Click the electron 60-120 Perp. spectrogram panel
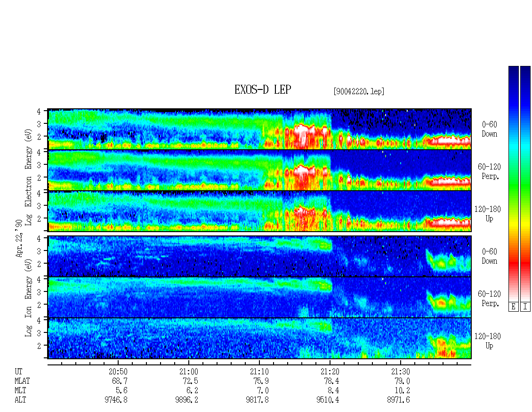Screen dimensions: 532x412 [x=259, y=170]
